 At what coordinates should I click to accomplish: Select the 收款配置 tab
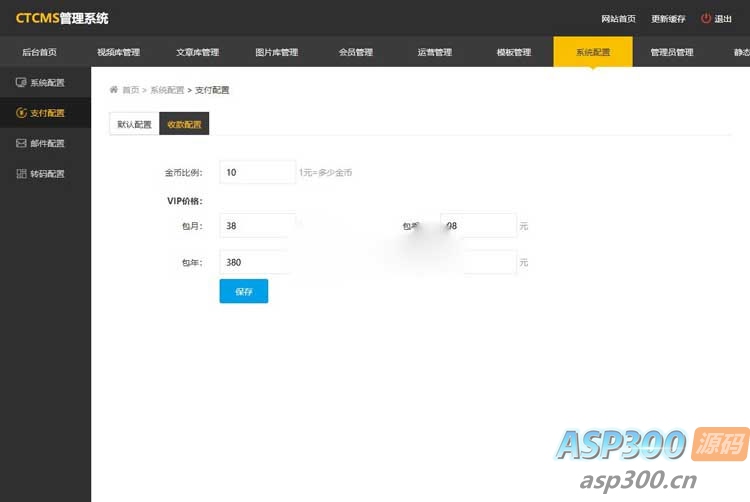pyautogui.click(x=184, y=125)
